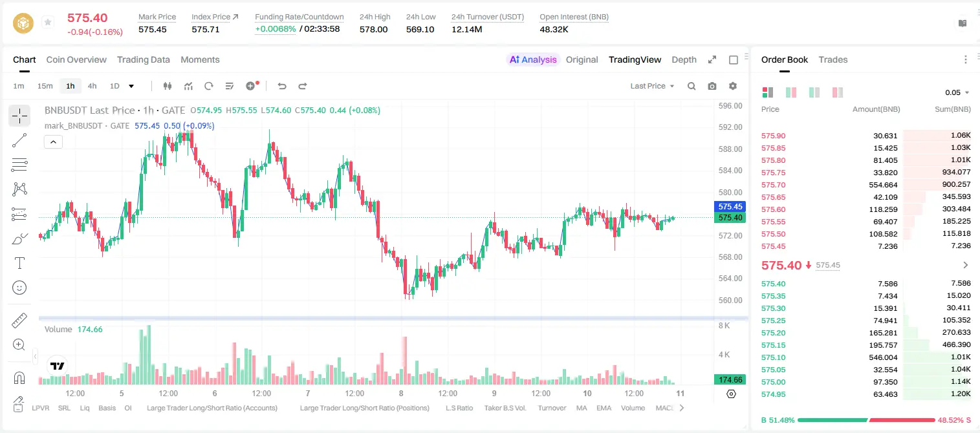Add BNB to favorites star
Screen dimensions: 980x433
(47, 23)
